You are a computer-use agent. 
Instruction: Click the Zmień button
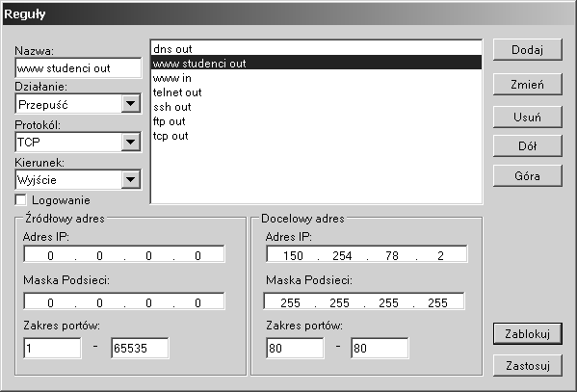pyautogui.click(x=527, y=85)
